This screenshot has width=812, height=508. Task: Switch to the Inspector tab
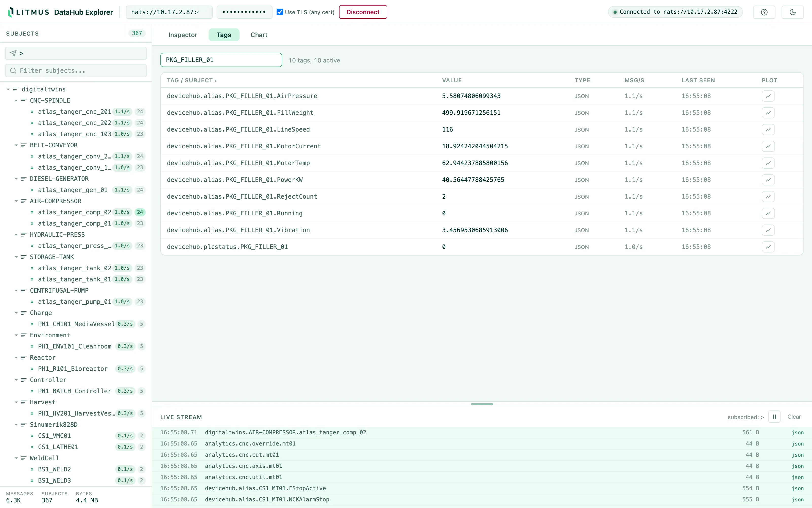(182, 35)
